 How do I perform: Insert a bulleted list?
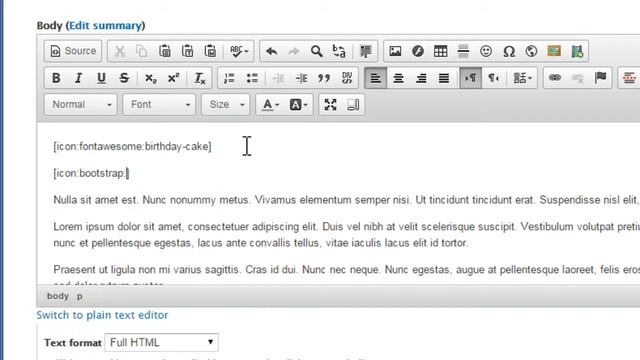[x=252, y=78]
